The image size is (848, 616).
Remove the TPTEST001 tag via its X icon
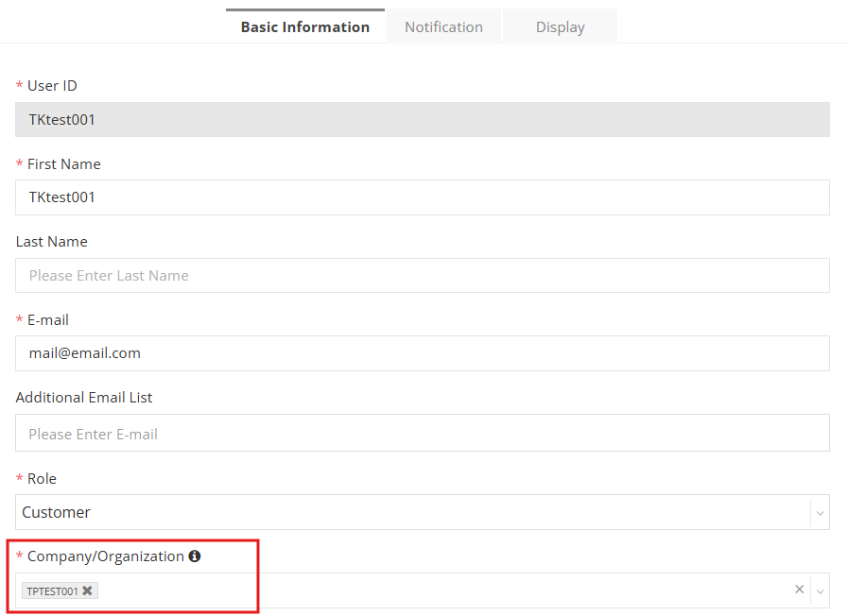click(x=86, y=590)
